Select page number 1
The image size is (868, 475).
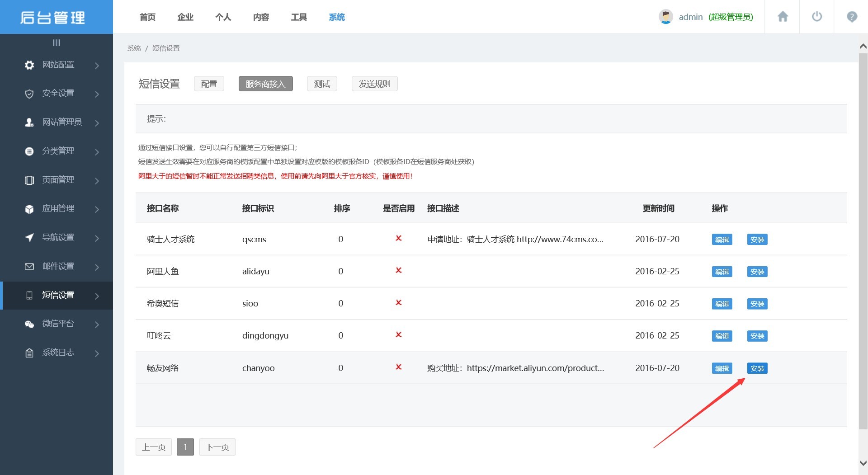click(x=185, y=447)
